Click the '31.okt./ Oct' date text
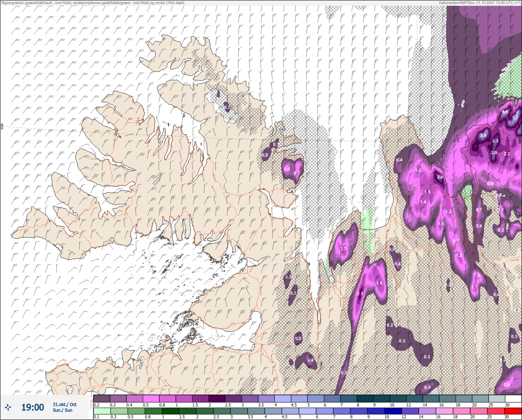Image resolution: width=522 pixels, height=420 pixels. [64, 405]
